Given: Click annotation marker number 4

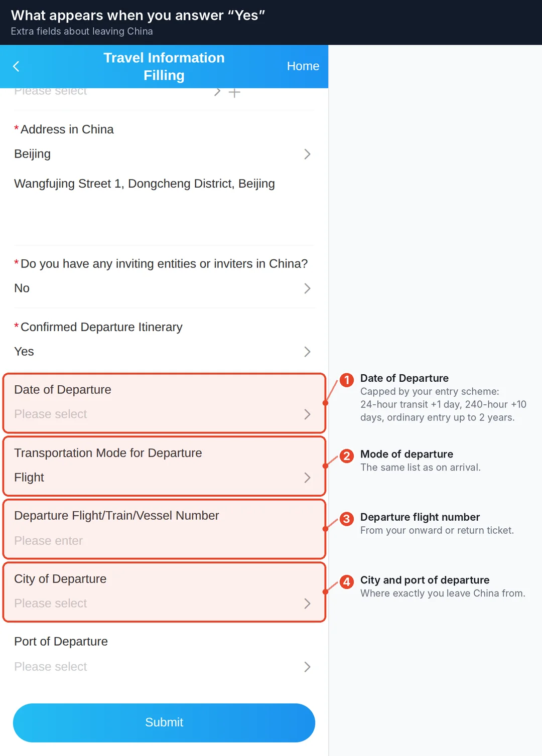Looking at the screenshot, I should (x=346, y=582).
